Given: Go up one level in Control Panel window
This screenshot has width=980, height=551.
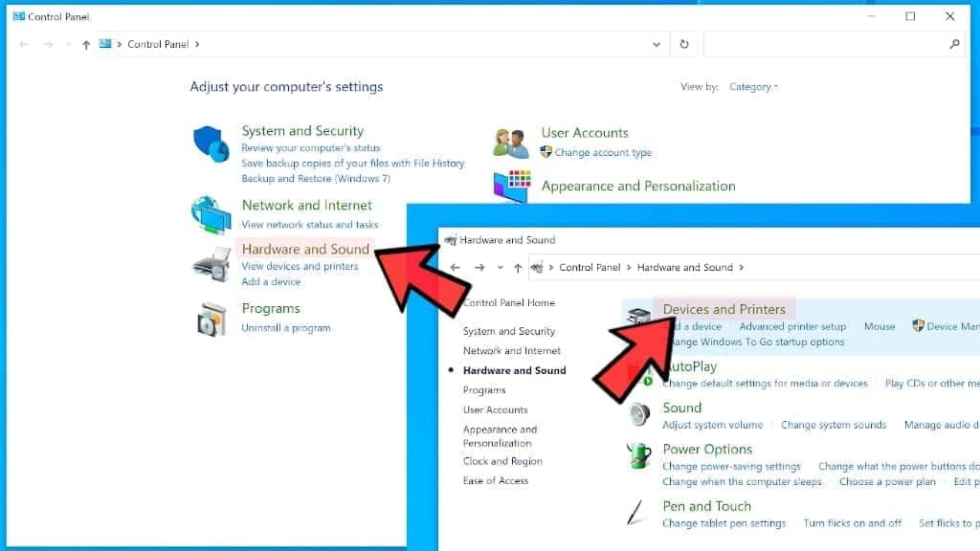Looking at the screenshot, I should click(x=85, y=44).
